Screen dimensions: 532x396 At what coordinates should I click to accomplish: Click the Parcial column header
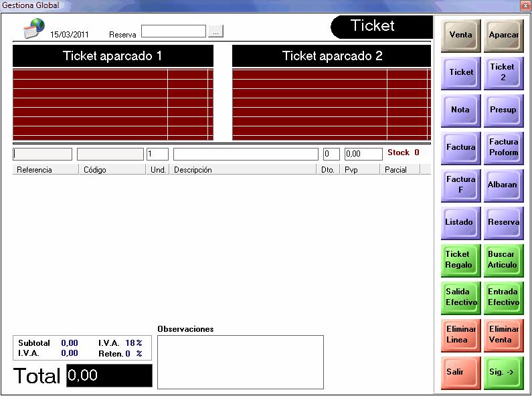pyautogui.click(x=400, y=169)
